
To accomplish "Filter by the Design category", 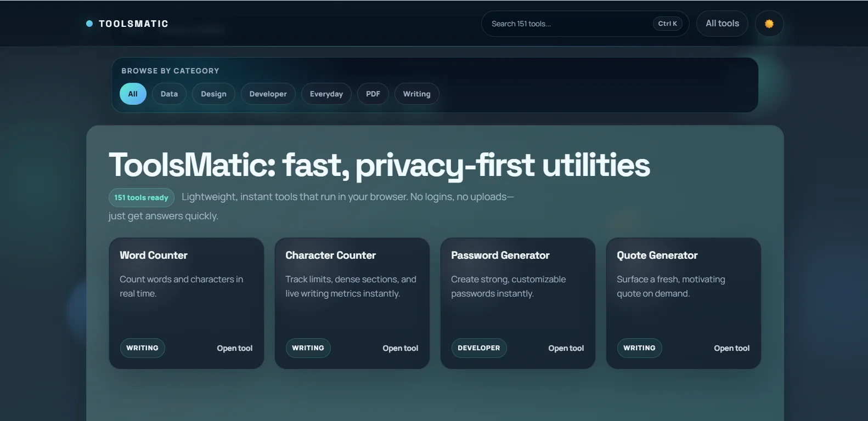I will point(213,94).
